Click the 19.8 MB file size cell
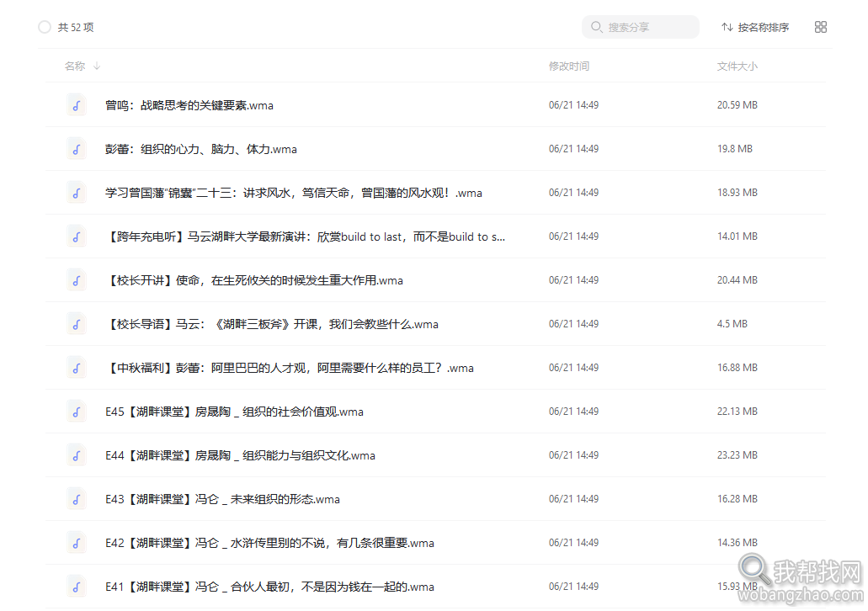Screen dimensions: 868x611 point(735,149)
